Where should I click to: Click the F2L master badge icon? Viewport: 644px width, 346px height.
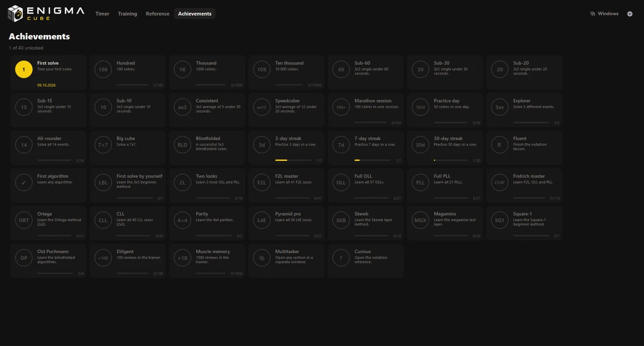coord(262,183)
